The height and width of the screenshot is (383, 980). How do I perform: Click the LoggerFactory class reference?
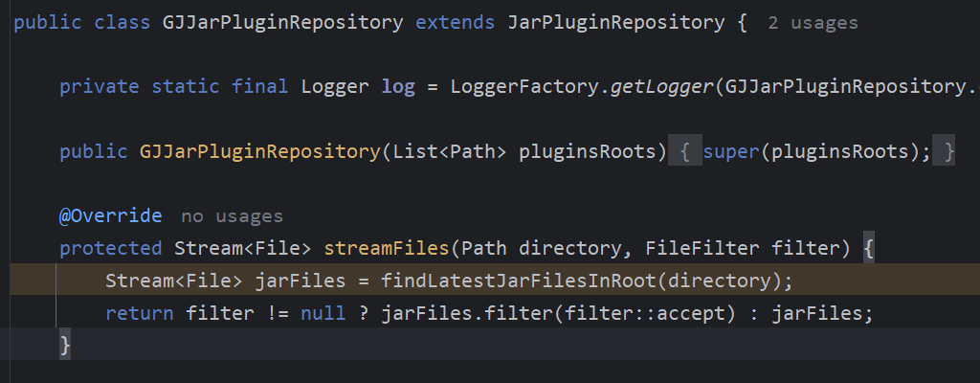525,86
